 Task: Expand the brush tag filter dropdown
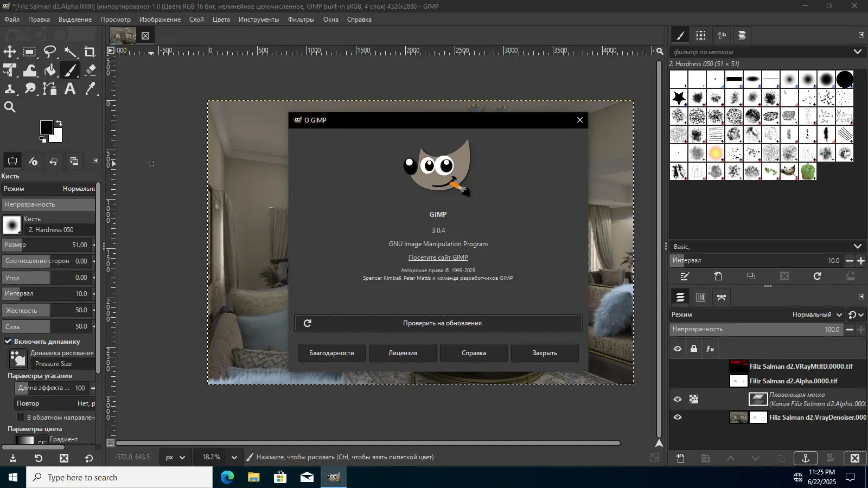point(857,52)
